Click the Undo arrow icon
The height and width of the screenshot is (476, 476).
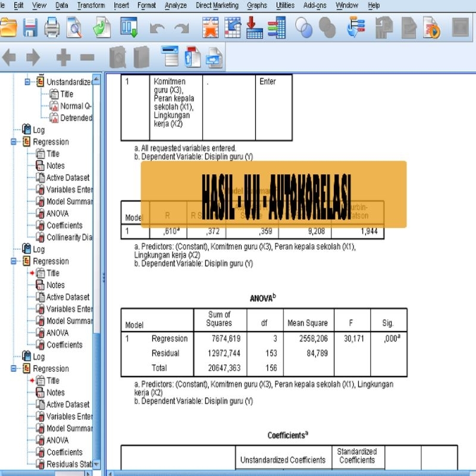(x=157, y=29)
